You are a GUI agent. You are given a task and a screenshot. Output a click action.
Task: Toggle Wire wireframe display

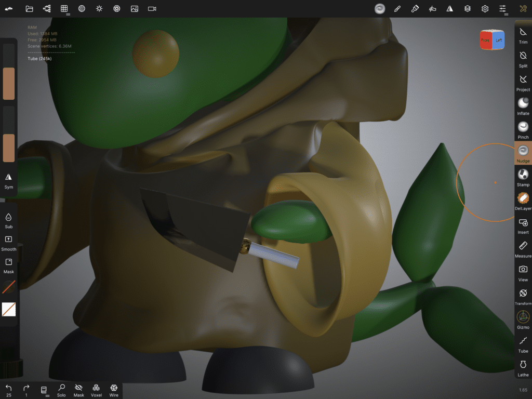click(114, 390)
